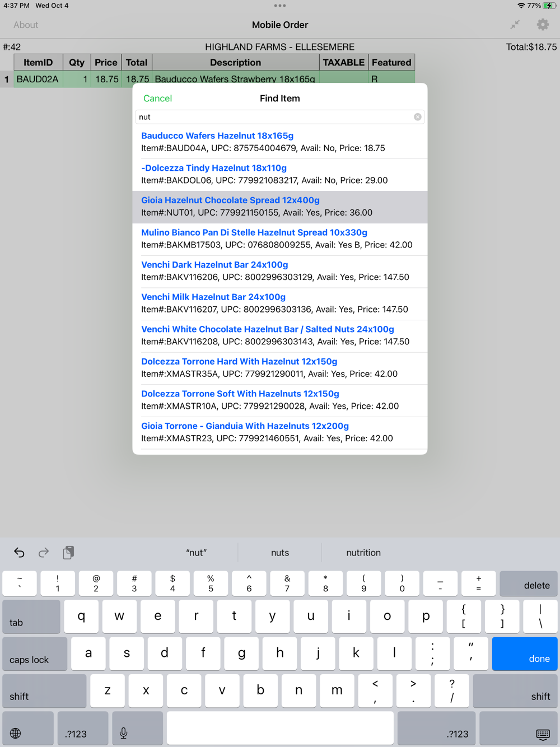Select Venchi White Chocolate Hazelnut Bar / Salted Nuts

tap(280, 335)
